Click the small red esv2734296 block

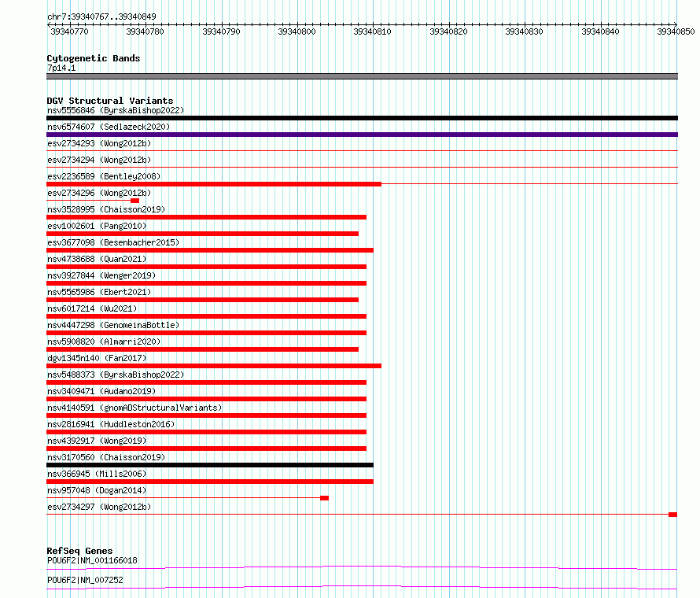pyautogui.click(x=134, y=201)
